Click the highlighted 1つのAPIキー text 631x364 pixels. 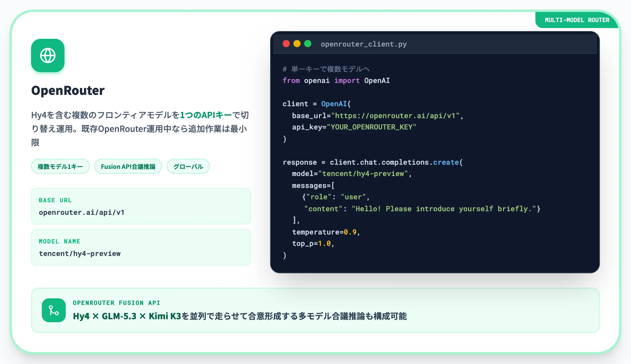(x=206, y=115)
